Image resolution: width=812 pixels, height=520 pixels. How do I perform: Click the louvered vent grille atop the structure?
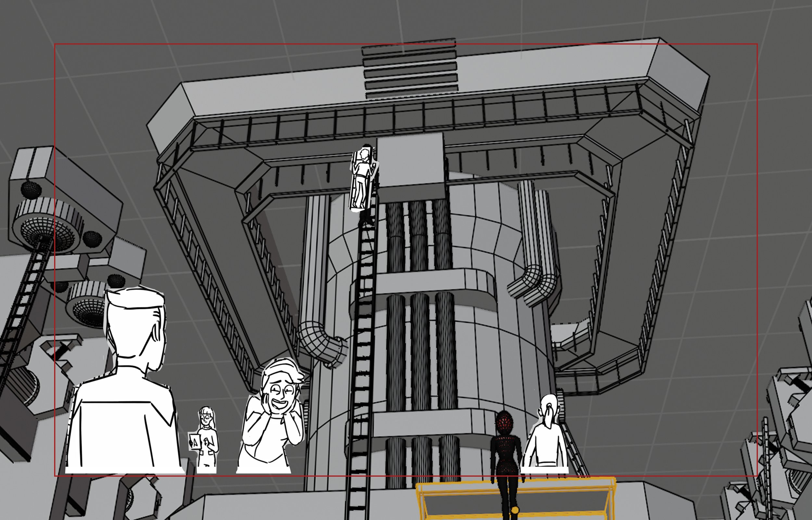coord(410,69)
